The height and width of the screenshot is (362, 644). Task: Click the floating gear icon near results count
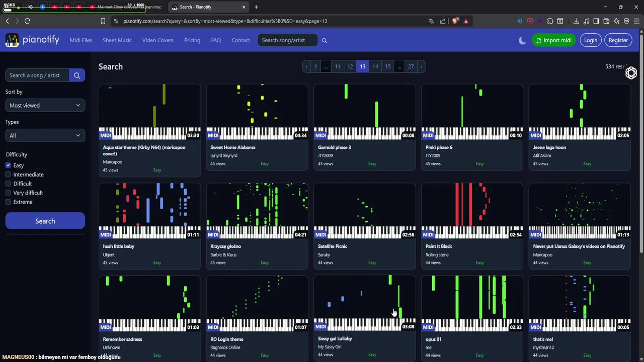tap(631, 73)
